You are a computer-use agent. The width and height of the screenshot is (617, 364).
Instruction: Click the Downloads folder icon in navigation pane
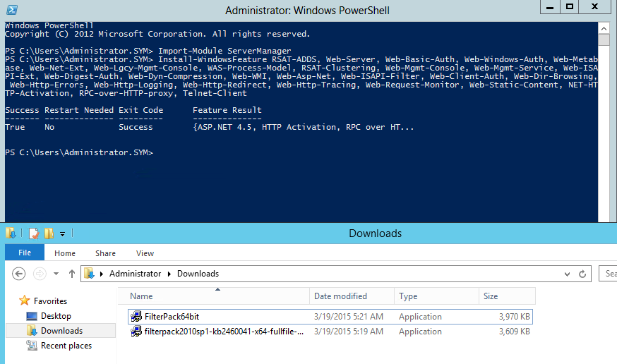32,331
